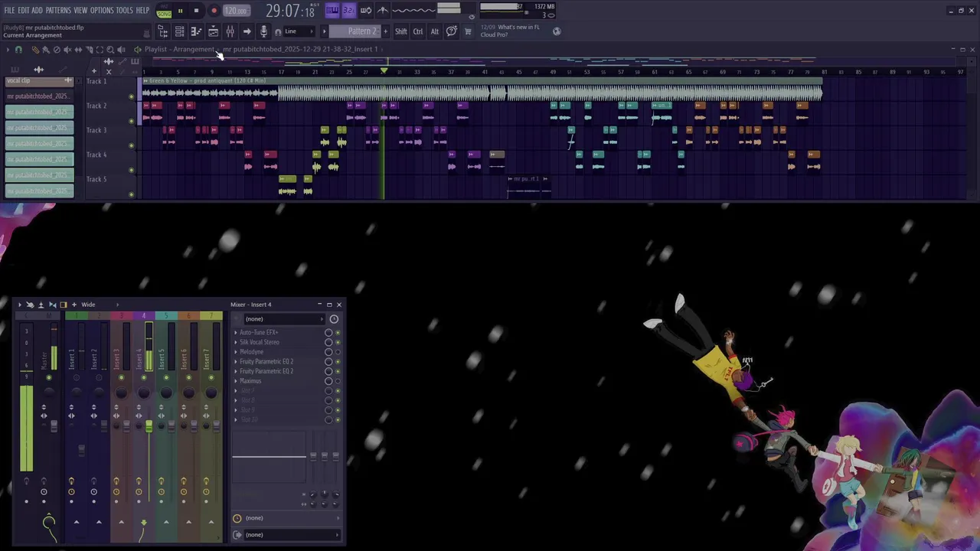Click the Green & Yellow audio clip title

click(x=207, y=80)
